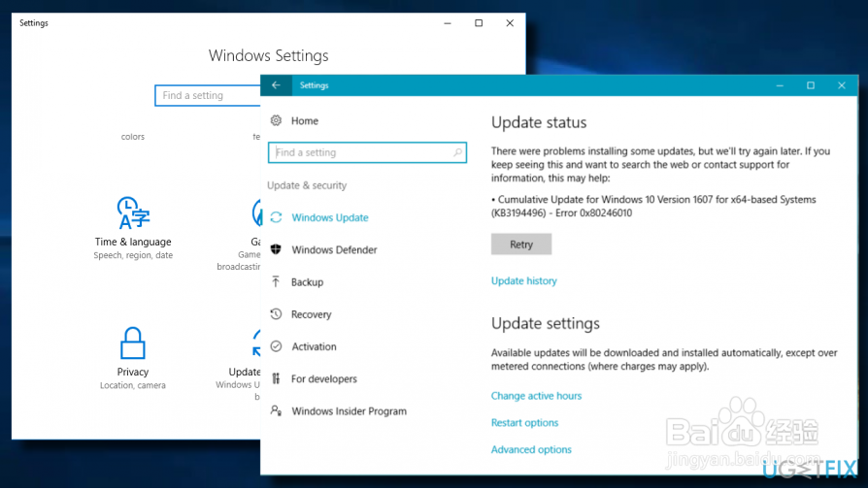Click Windows Settings heading in back window
Viewport: 868px width, 489px height.
269,55
